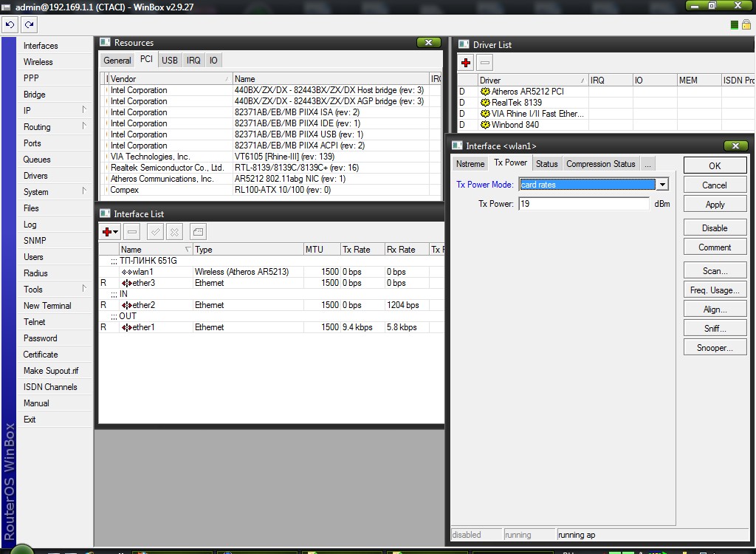
Task: Open the Tx Power Mode dropdown
Action: tap(662, 185)
